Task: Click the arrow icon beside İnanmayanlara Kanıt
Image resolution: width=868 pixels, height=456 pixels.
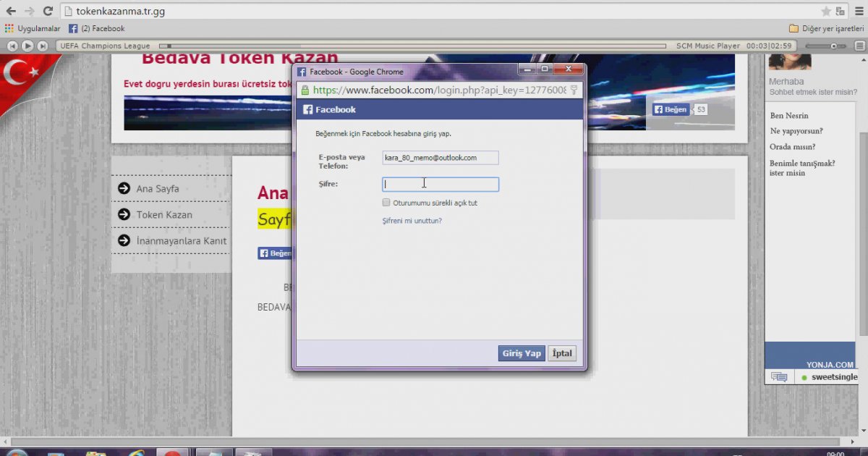Action: (124, 241)
